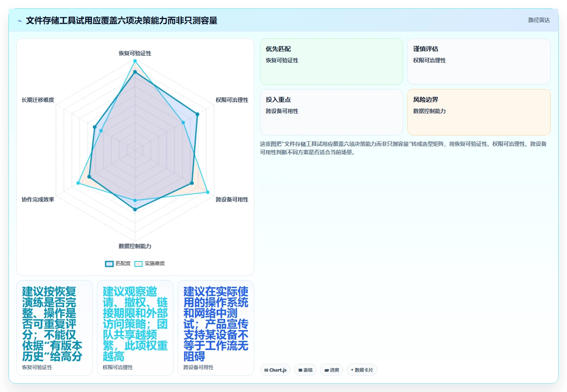This screenshot has width=567, height=392.
Task: Toggle the 匹配度 legend swatch
Action: click(109, 264)
